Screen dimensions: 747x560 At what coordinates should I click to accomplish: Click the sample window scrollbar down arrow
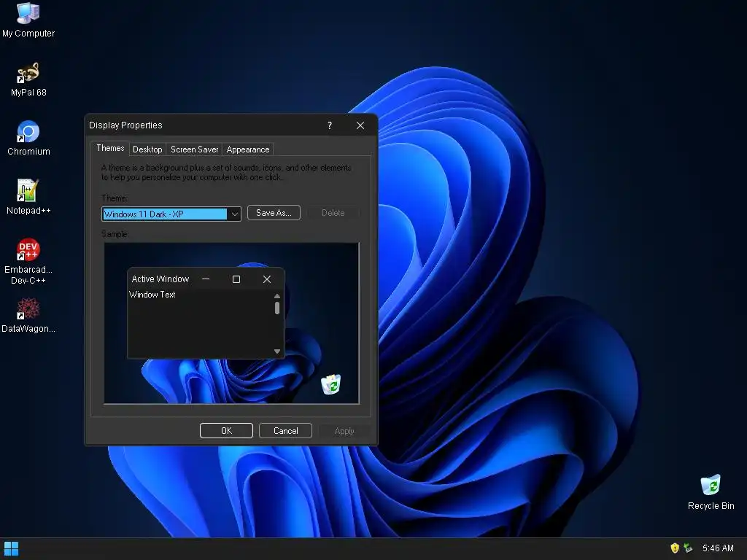pos(276,351)
